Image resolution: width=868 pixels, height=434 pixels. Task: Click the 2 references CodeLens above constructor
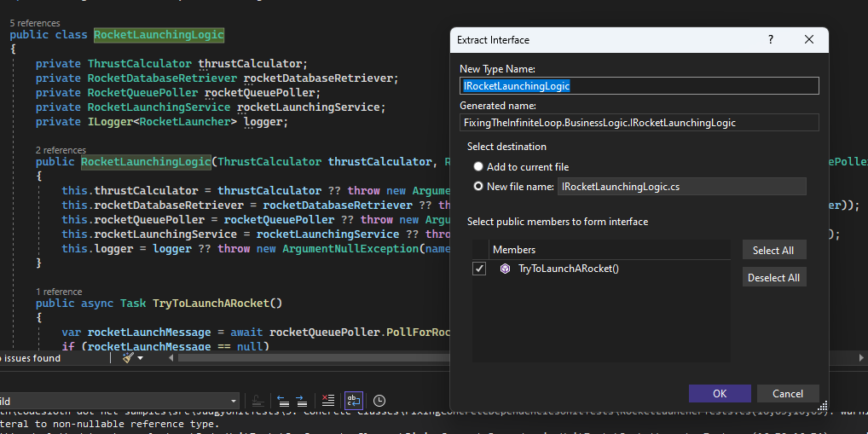(x=61, y=150)
